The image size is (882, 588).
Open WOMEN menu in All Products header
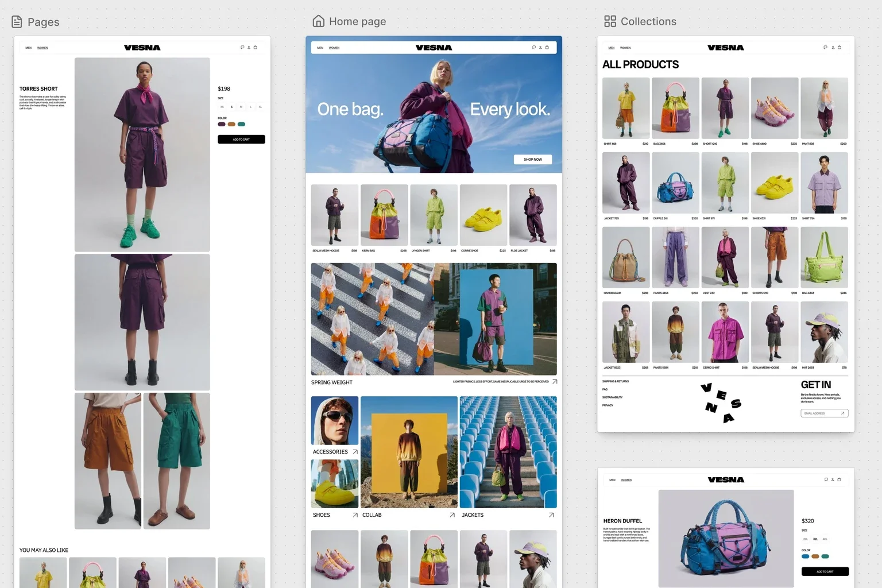[625, 48]
